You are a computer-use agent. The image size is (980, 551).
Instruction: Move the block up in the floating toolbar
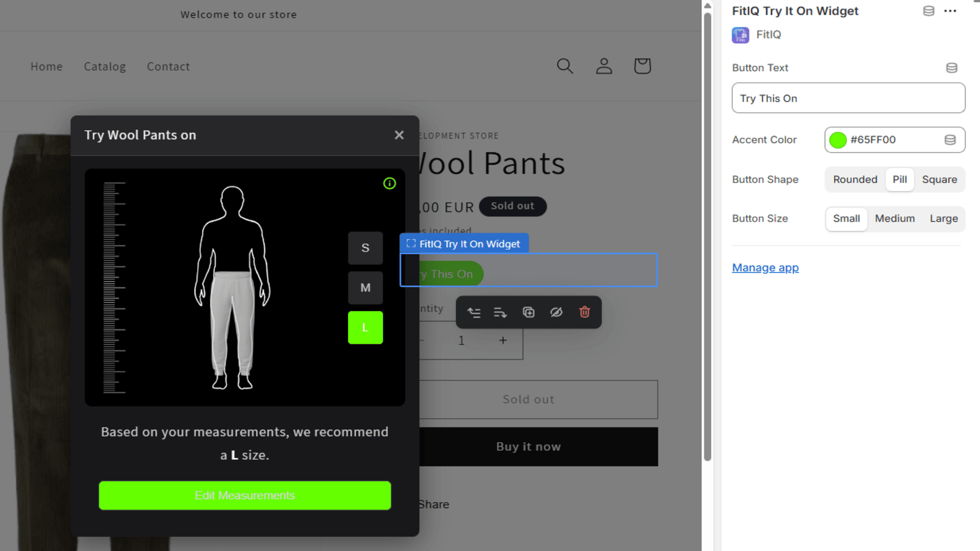point(474,312)
